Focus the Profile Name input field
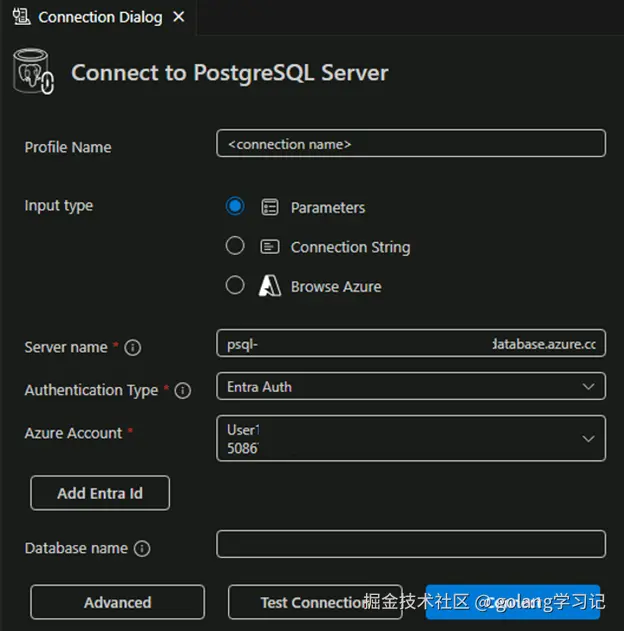The height and width of the screenshot is (631, 624). [x=410, y=144]
